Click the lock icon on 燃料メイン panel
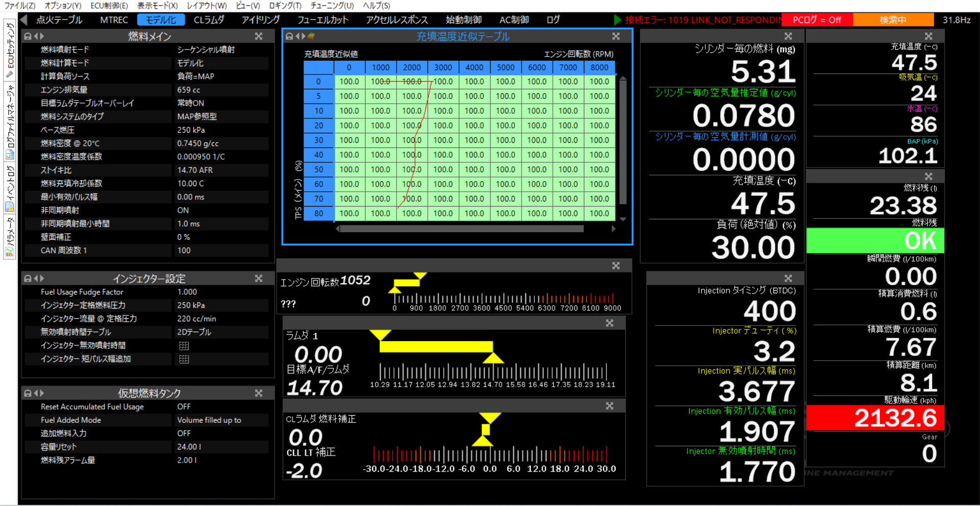Image resolution: width=980 pixels, height=506 pixels. 28,37
